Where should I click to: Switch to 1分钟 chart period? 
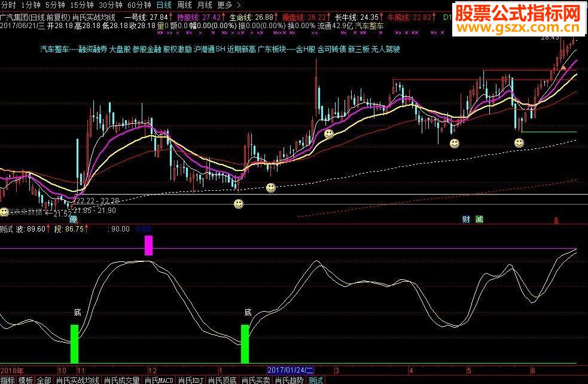pos(31,5)
